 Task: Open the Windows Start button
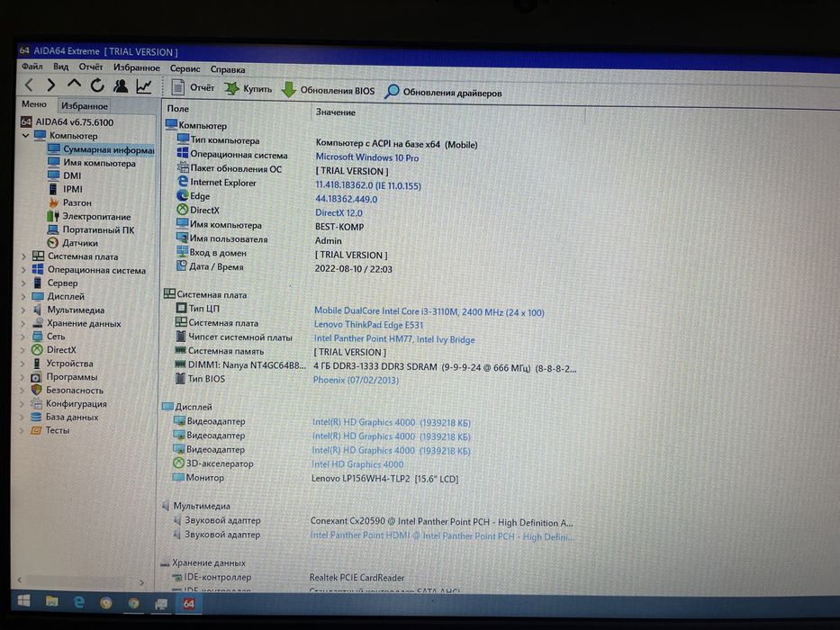(x=23, y=601)
